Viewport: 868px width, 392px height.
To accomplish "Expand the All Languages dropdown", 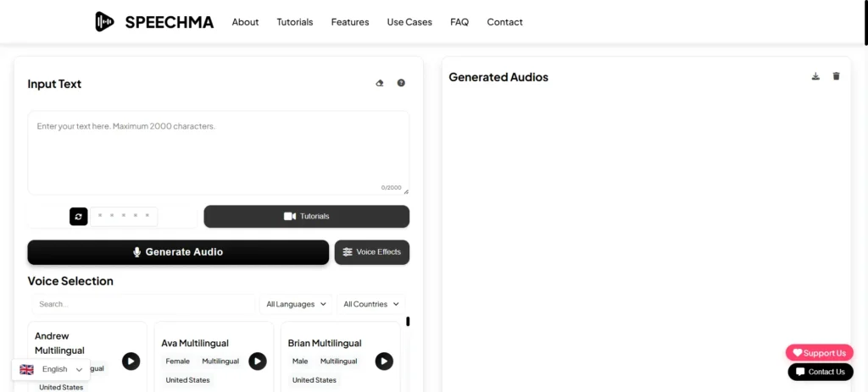I will pyautogui.click(x=295, y=304).
